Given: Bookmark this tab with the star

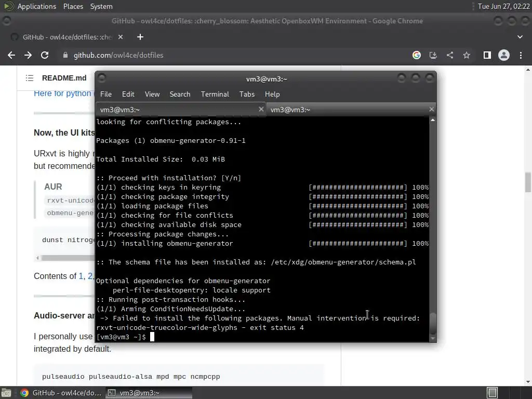Looking at the screenshot, I should point(467,55).
